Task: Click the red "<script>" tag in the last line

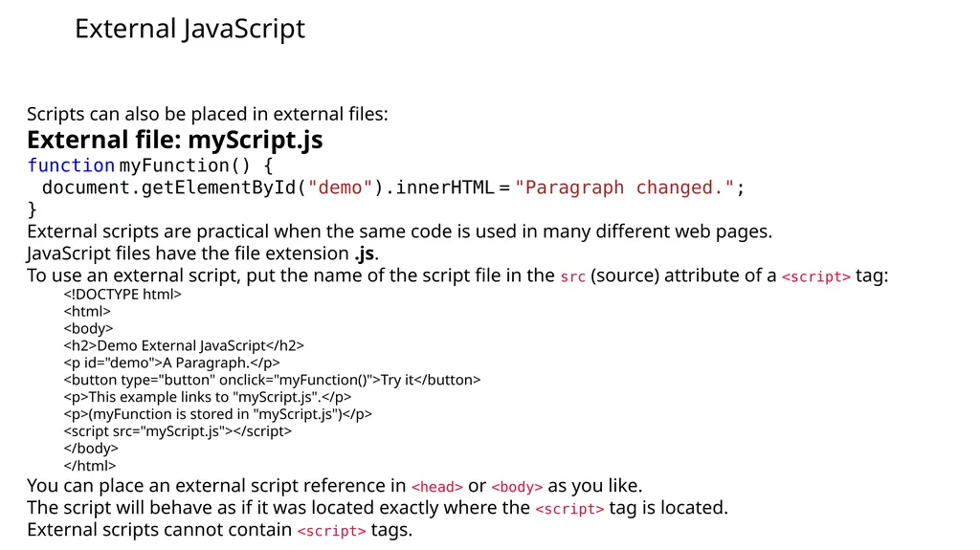Action: coord(331,531)
